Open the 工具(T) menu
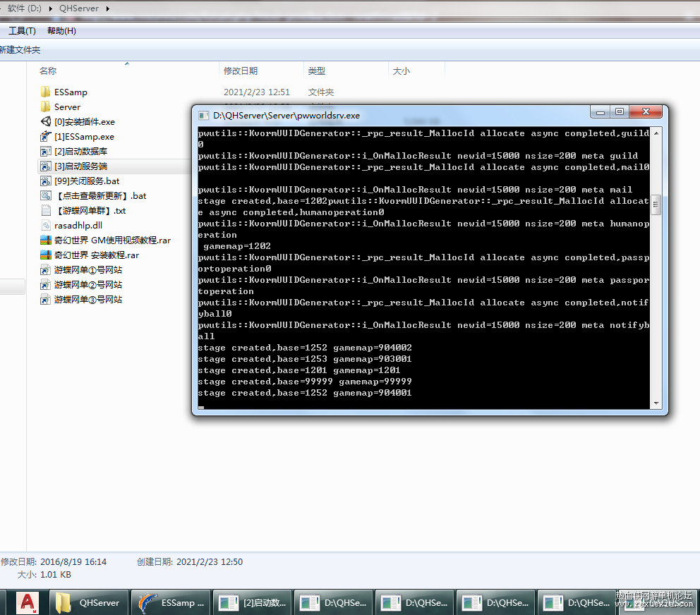 [x=22, y=31]
